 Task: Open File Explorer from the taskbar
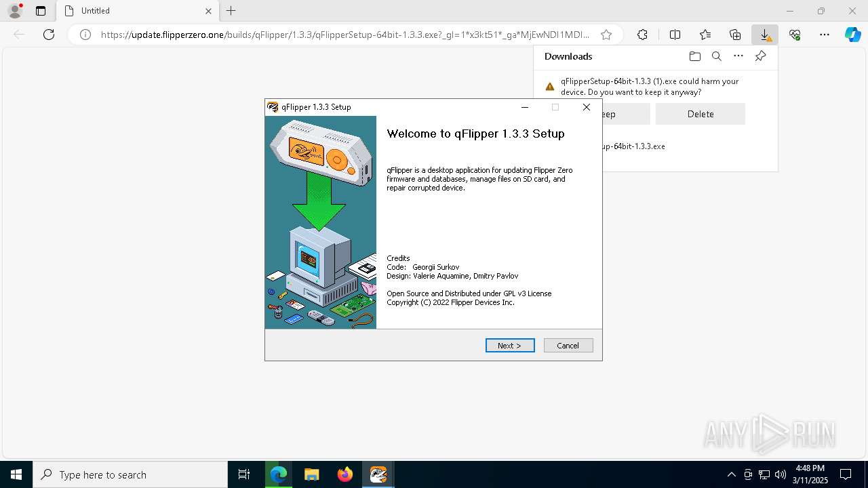(x=312, y=474)
